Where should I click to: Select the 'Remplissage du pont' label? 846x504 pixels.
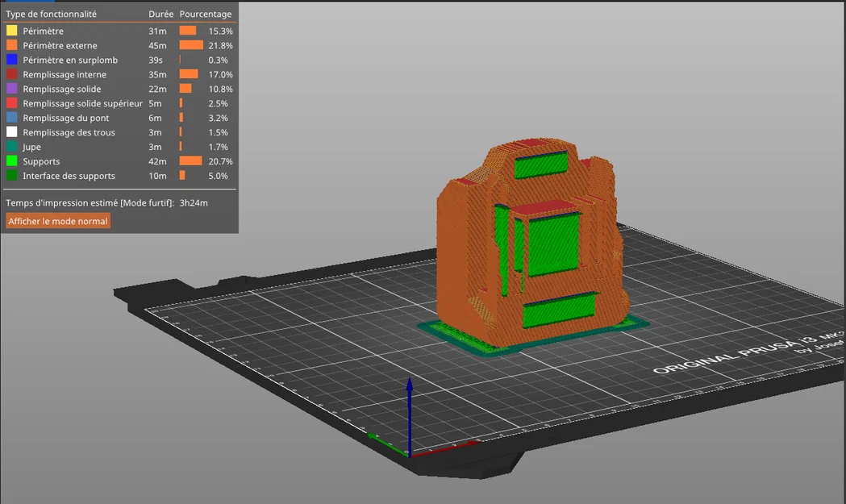tap(66, 119)
